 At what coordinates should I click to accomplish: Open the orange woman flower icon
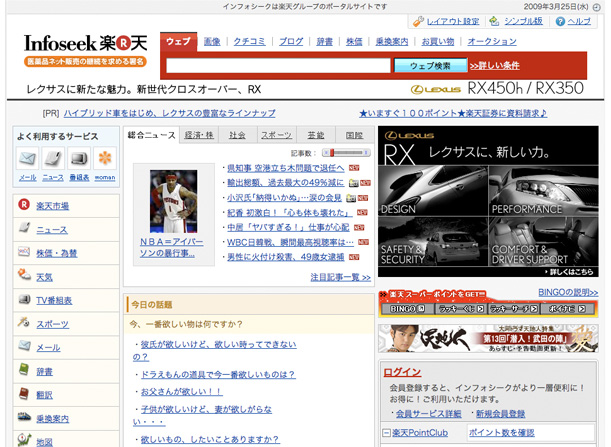[105, 159]
